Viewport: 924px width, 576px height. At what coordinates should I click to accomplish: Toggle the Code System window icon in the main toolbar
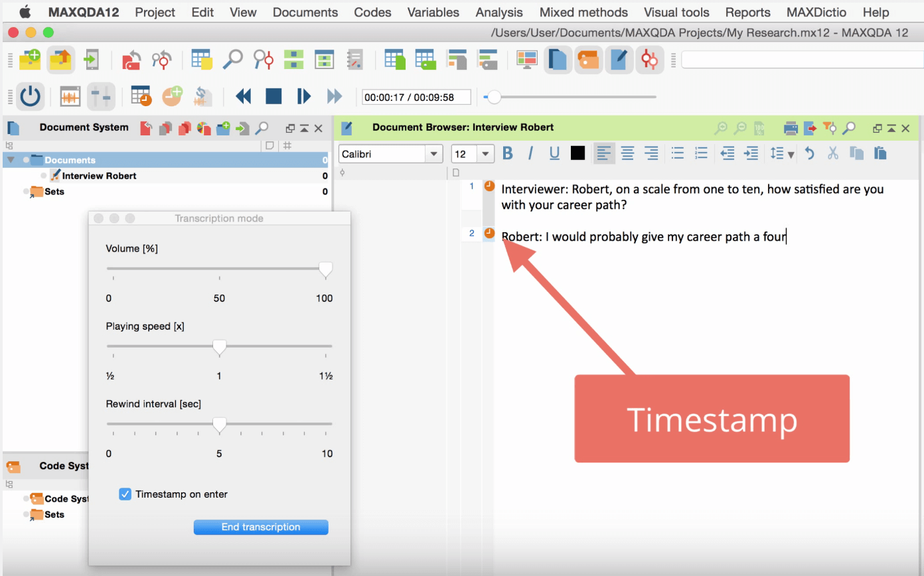[x=588, y=60]
